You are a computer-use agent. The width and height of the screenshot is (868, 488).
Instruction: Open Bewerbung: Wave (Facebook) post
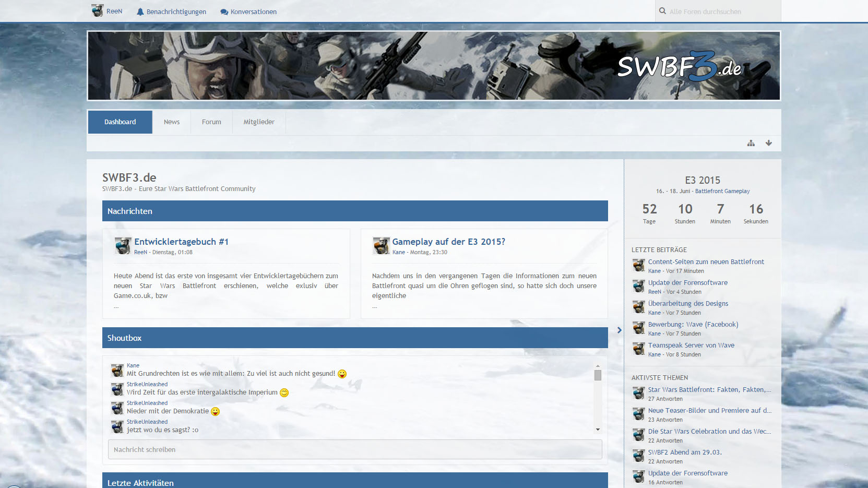coord(693,324)
